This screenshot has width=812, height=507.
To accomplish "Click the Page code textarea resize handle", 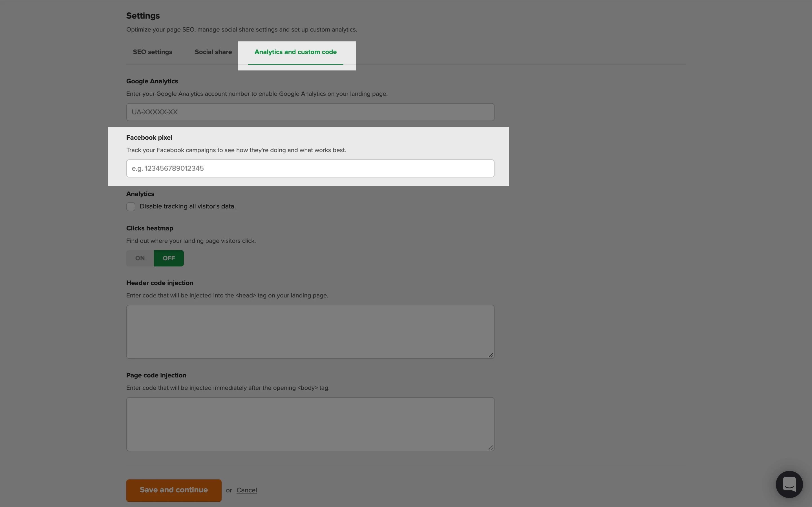I will coord(491,448).
